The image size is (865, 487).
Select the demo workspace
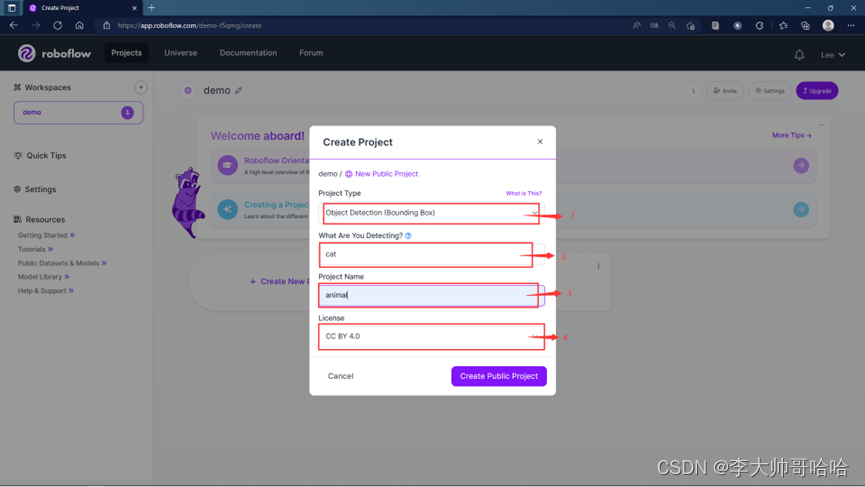coord(78,113)
